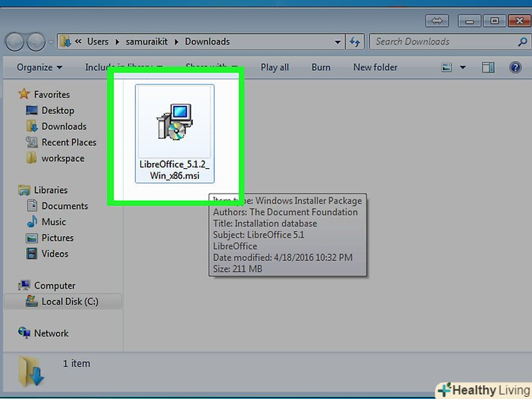The image size is (532, 399).
Task: Click the Pictures library icon
Action: pos(31,237)
